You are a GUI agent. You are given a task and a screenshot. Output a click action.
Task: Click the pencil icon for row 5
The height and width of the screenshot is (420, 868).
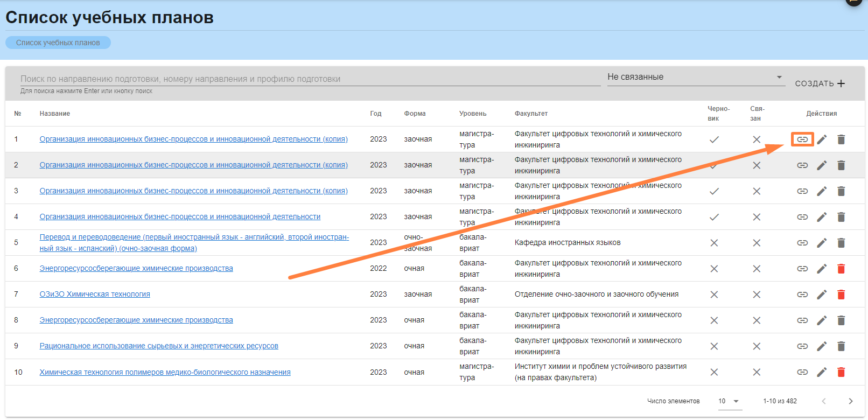[822, 243]
